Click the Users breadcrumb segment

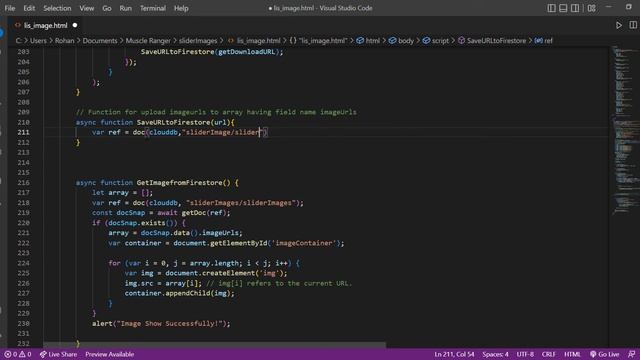[x=38, y=40]
